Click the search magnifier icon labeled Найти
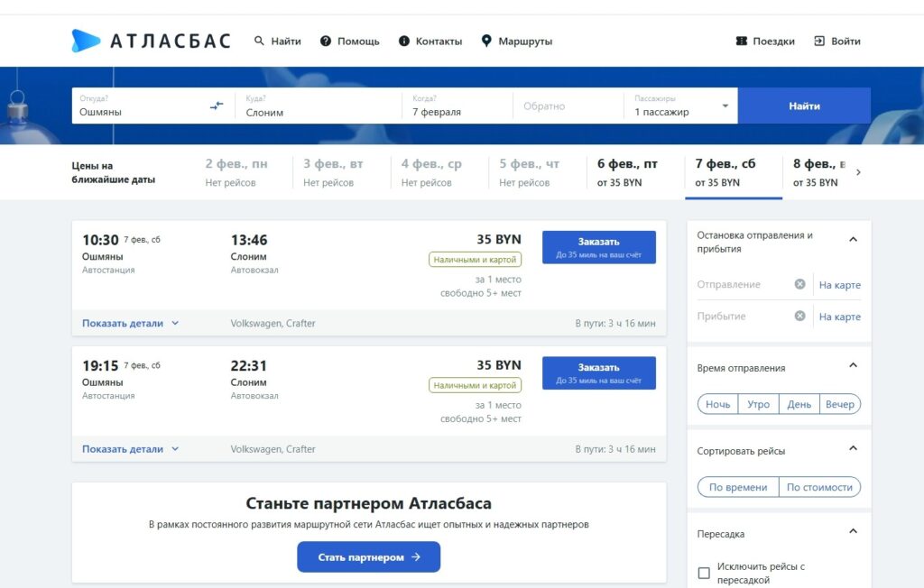924x588 pixels. (260, 41)
